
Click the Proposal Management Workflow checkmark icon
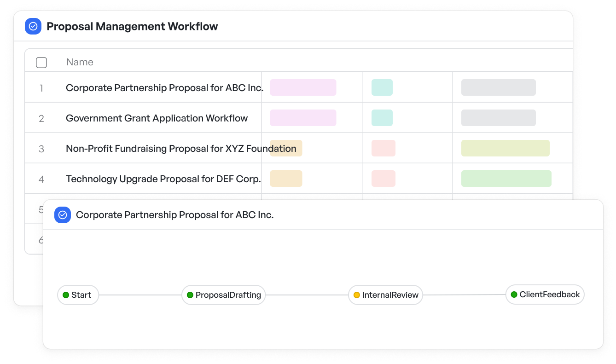(x=33, y=26)
